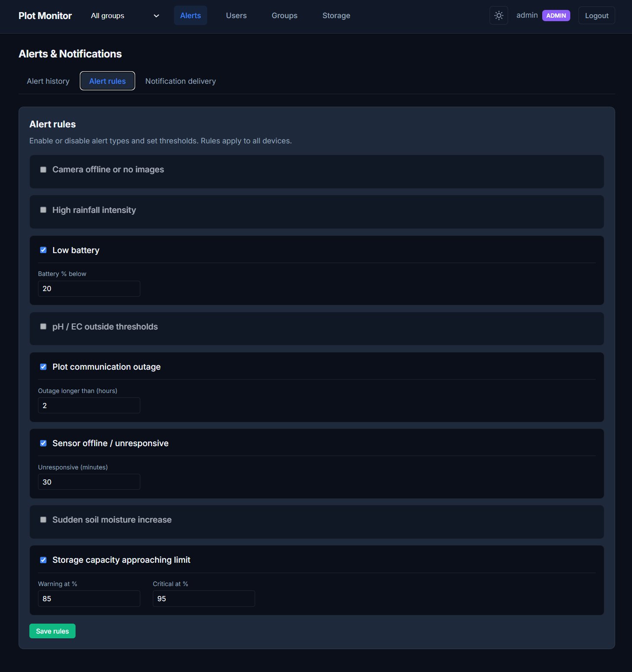Click the Save rules button
This screenshot has width=632, height=672.
[x=52, y=631]
